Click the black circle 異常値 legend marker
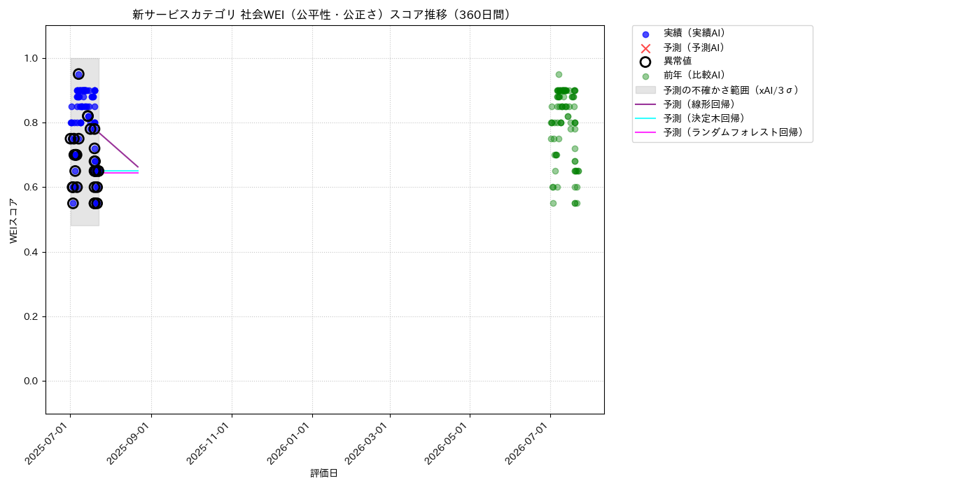 point(645,62)
